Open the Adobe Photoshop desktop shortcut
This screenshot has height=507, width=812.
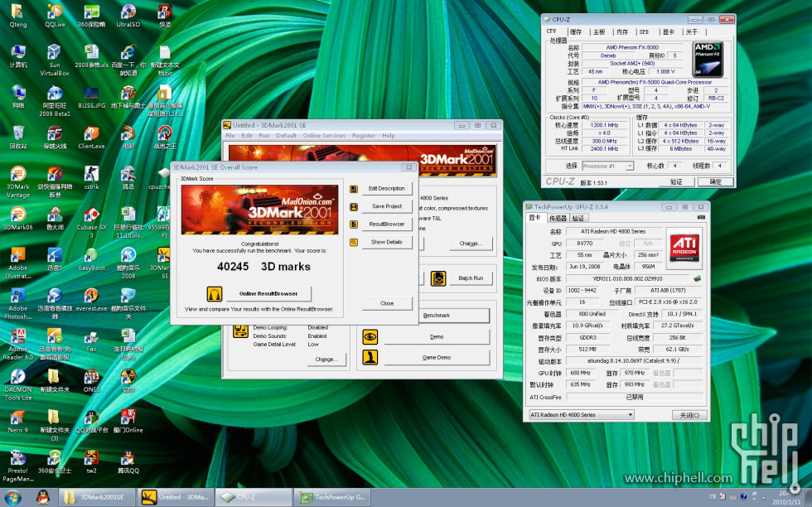[18, 303]
